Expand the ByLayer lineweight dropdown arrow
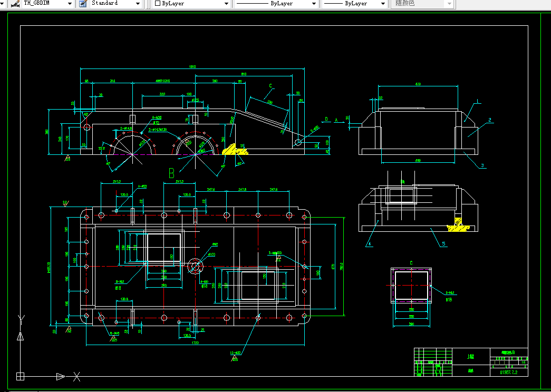Screen dimensions: 551x392 point(383,4)
